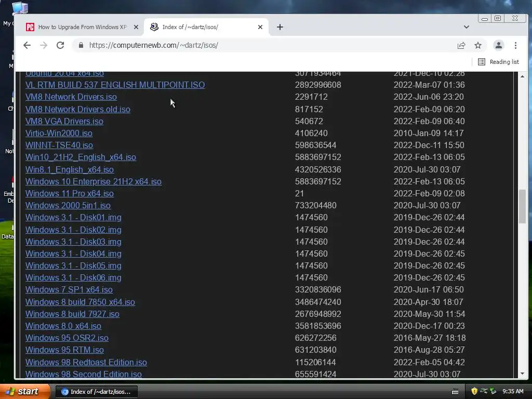Download Windows 95 OSR2.iso
The image size is (532, 399).
[67, 338]
